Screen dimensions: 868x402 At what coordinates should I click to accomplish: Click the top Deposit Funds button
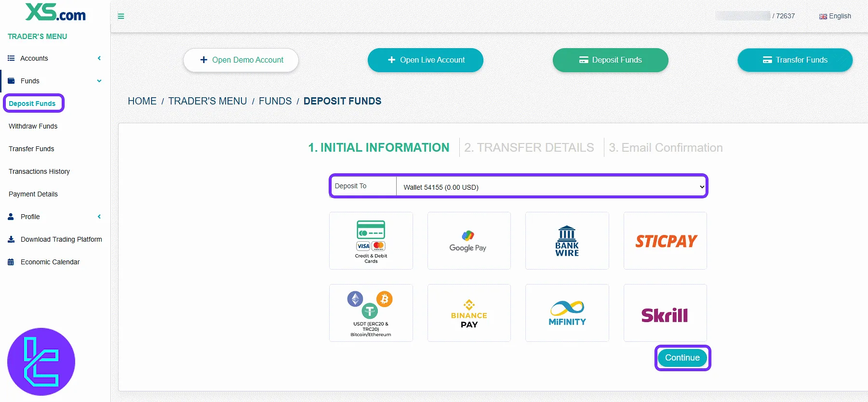pos(611,60)
